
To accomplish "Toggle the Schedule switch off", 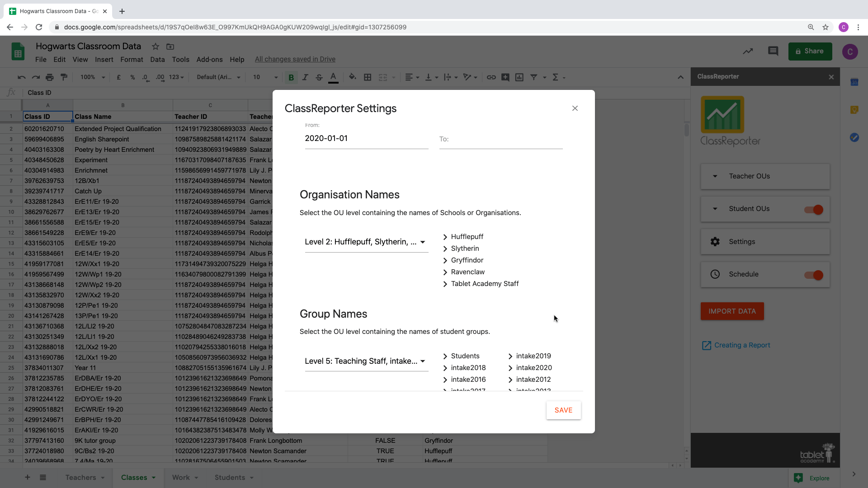I will tap(814, 275).
